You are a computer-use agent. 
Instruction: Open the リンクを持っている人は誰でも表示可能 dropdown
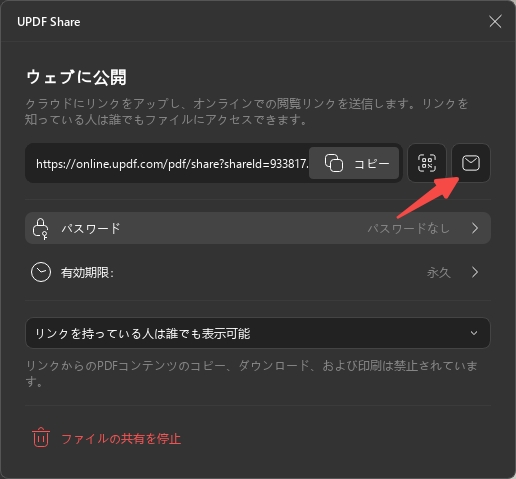[258, 333]
